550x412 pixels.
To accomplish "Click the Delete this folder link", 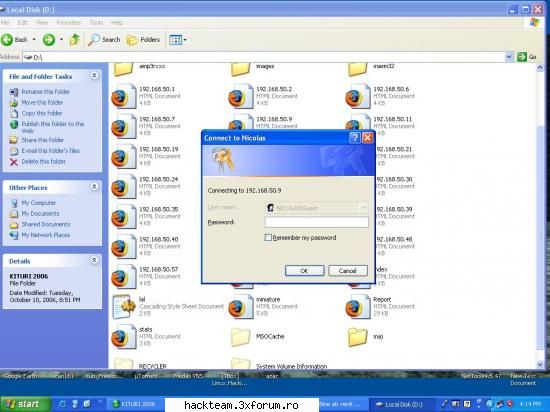I will [43, 162].
